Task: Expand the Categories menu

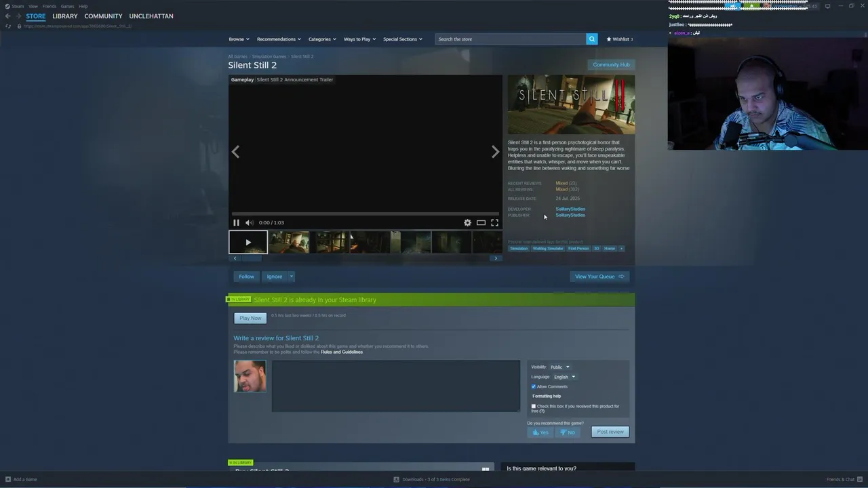Action: pyautogui.click(x=322, y=39)
